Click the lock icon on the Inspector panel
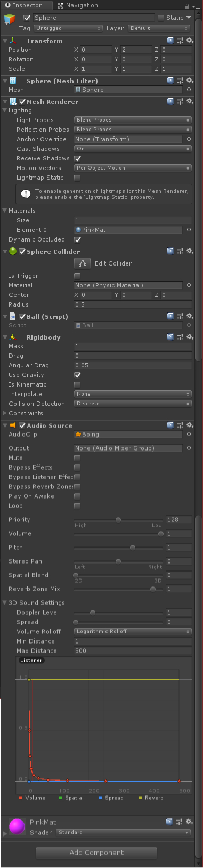The image size is (203, 868). point(187,6)
